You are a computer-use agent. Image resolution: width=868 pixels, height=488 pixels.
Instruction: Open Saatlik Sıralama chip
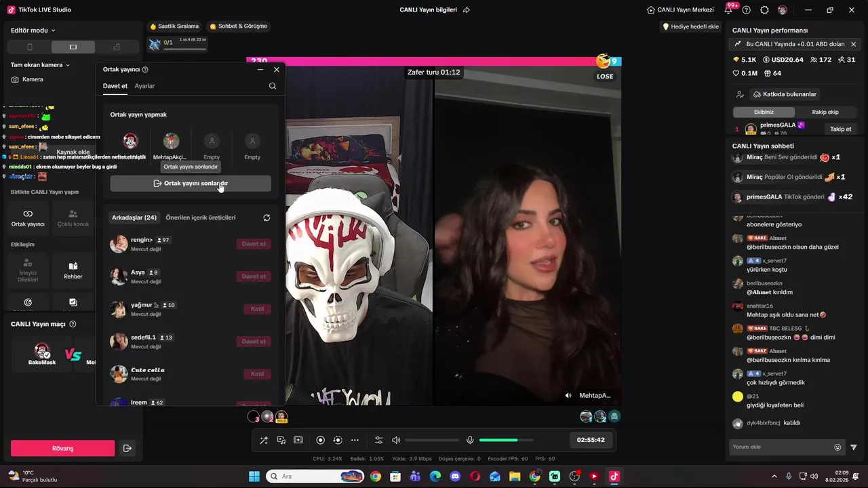174,26
